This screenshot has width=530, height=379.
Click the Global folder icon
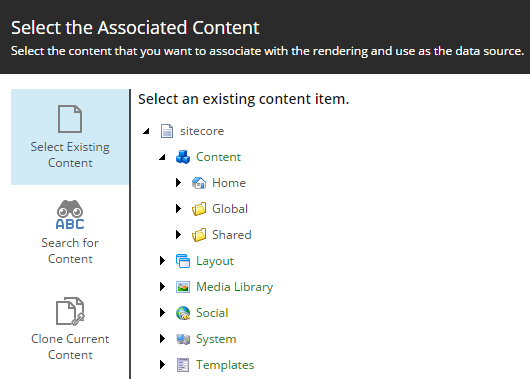coord(199,209)
